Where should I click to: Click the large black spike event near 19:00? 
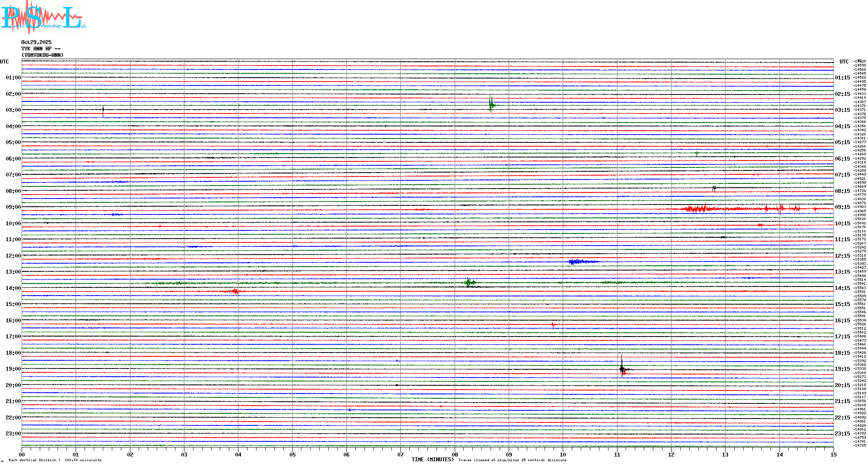[622, 368]
